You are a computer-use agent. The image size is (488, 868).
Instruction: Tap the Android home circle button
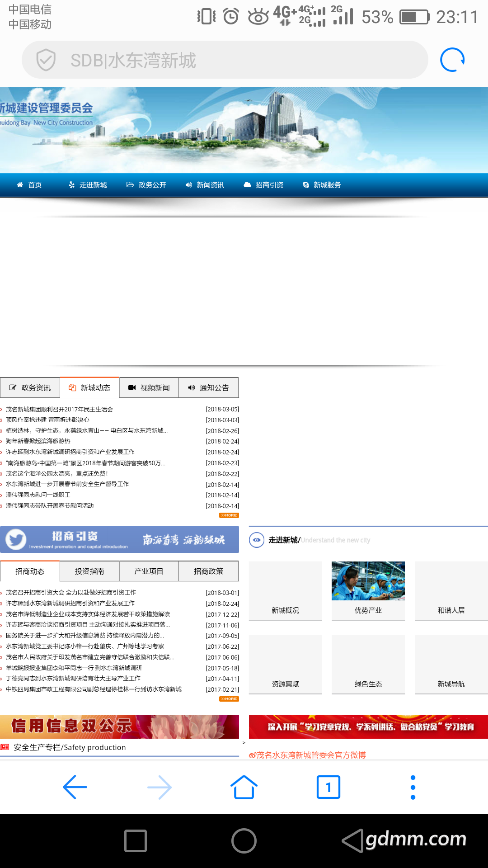coord(244,841)
